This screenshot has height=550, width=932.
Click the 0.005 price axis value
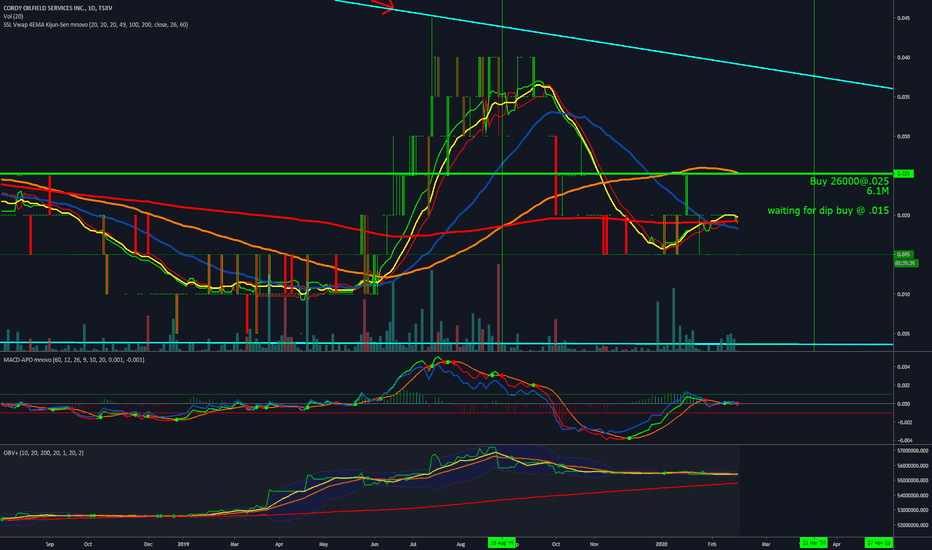[x=903, y=334]
